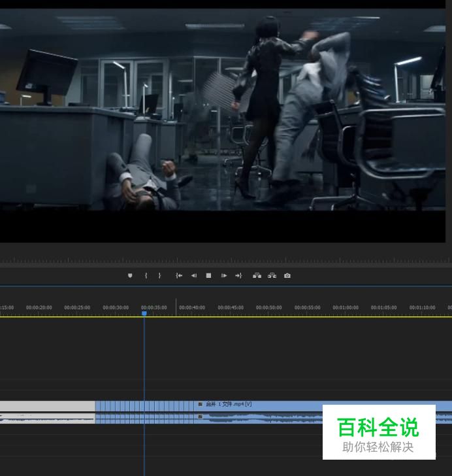Add a marker with the marker button
This screenshot has height=476, width=452.
tap(130, 276)
